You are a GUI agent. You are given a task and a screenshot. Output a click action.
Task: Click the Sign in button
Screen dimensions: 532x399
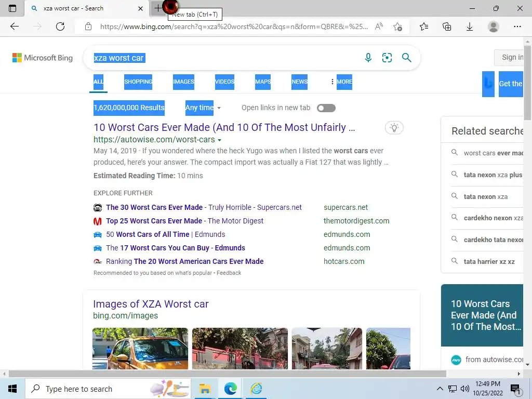[x=510, y=57]
